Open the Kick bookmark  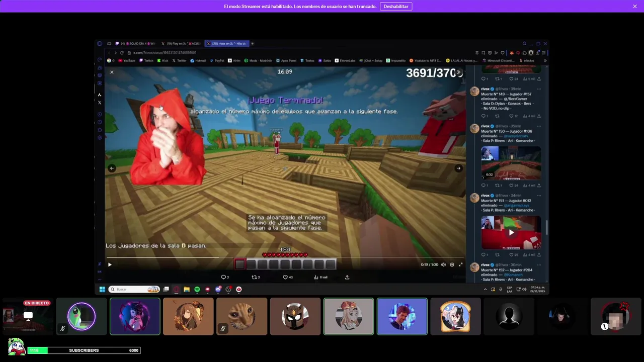click(x=163, y=61)
